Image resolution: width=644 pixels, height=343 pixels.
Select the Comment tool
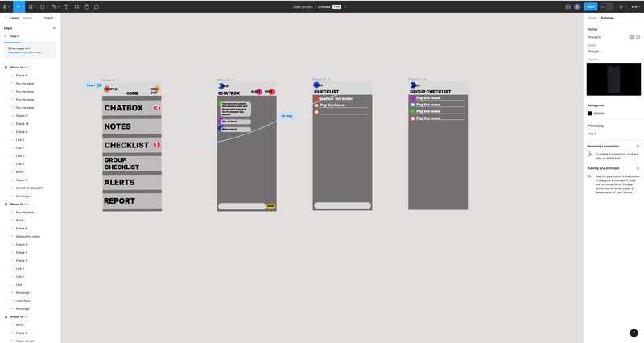pos(97,6)
